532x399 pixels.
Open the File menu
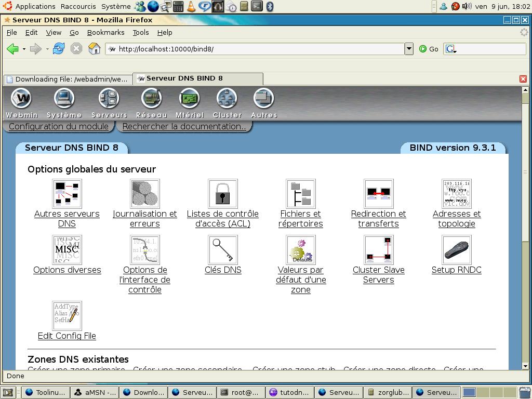(11, 33)
